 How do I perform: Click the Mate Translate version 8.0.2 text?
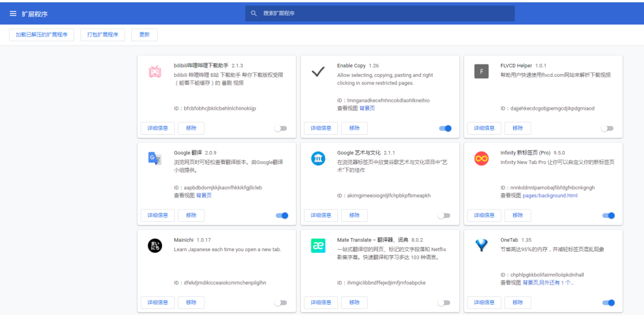(417, 239)
